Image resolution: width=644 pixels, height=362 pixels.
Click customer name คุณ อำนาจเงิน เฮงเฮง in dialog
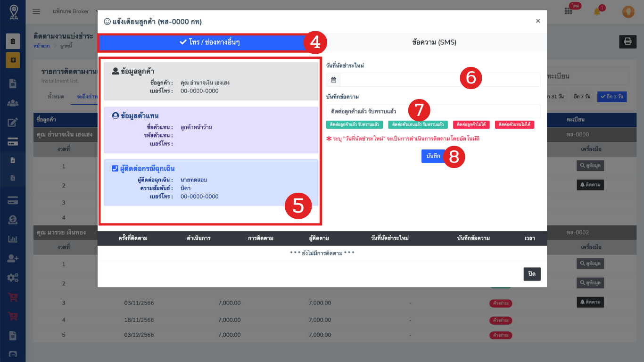coord(205,83)
